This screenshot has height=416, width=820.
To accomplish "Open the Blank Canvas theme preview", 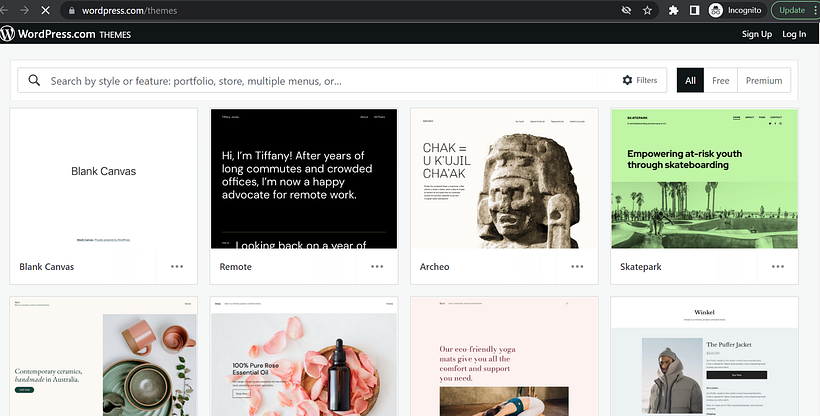I will coord(104,178).
